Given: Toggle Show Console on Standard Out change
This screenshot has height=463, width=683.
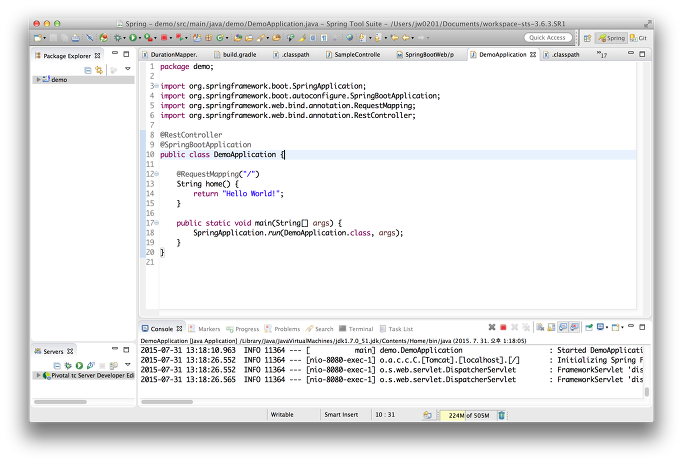Looking at the screenshot, I should coord(563,327).
